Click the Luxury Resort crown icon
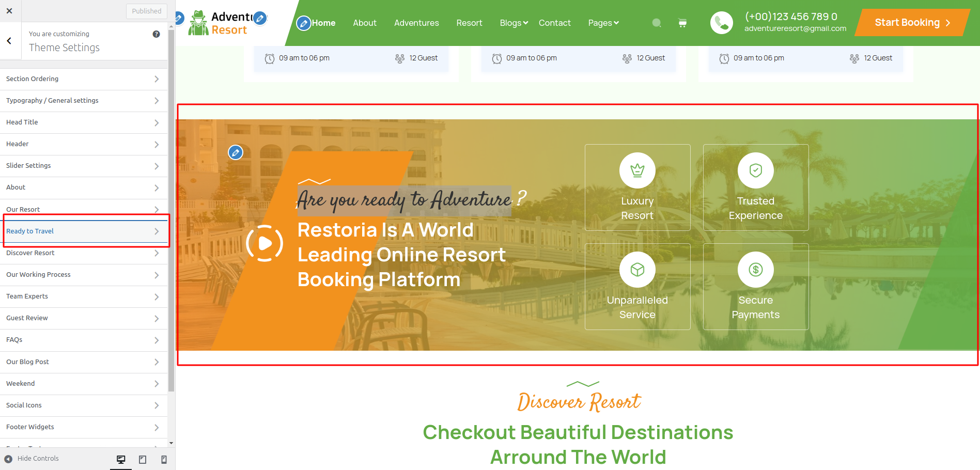 pyautogui.click(x=637, y=170)
